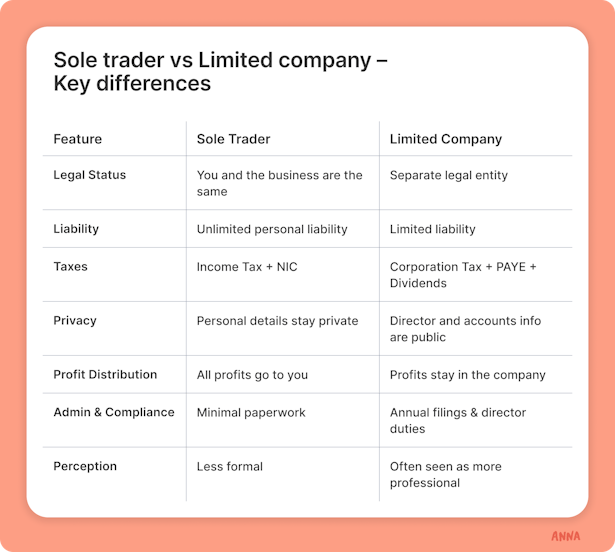The image size is (615, 552).
Task: Select the Feature column header
Action: (78, 139)
